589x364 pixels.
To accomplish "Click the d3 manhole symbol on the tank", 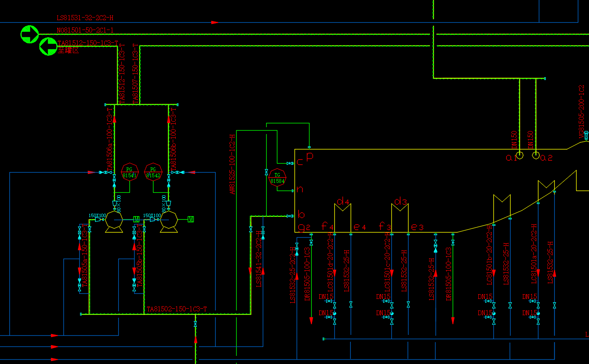I will coord(400,208).
